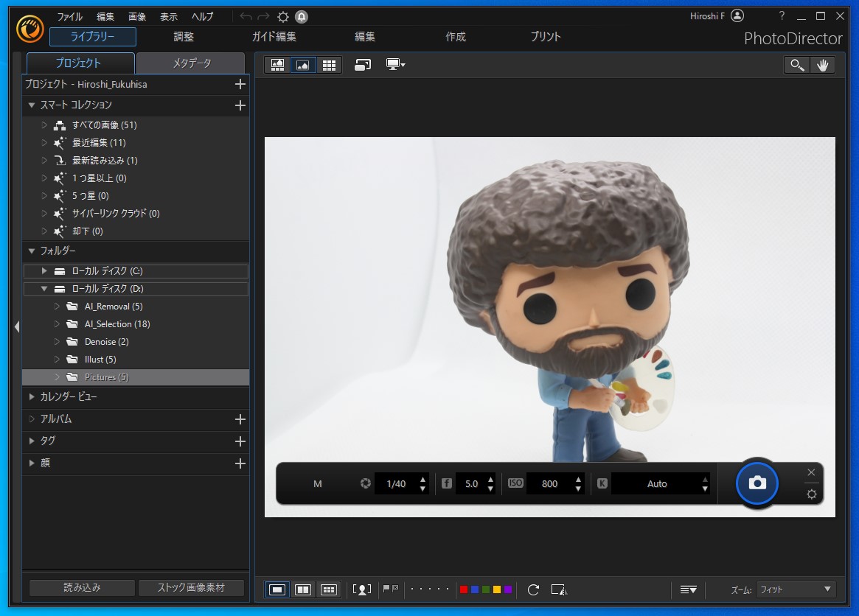Apply the yellow color label
The image size is (859, 616).
[497, 589]
